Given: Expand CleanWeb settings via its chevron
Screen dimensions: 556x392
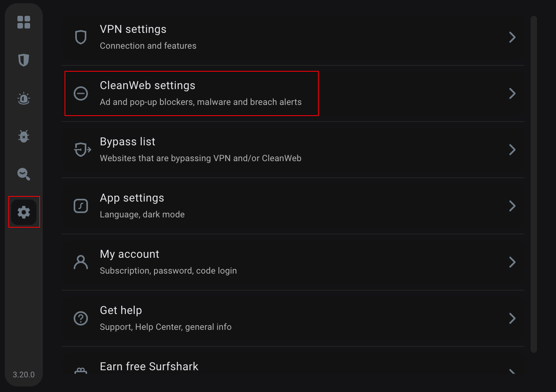Looking at the screenshot, I should (512, 93).
